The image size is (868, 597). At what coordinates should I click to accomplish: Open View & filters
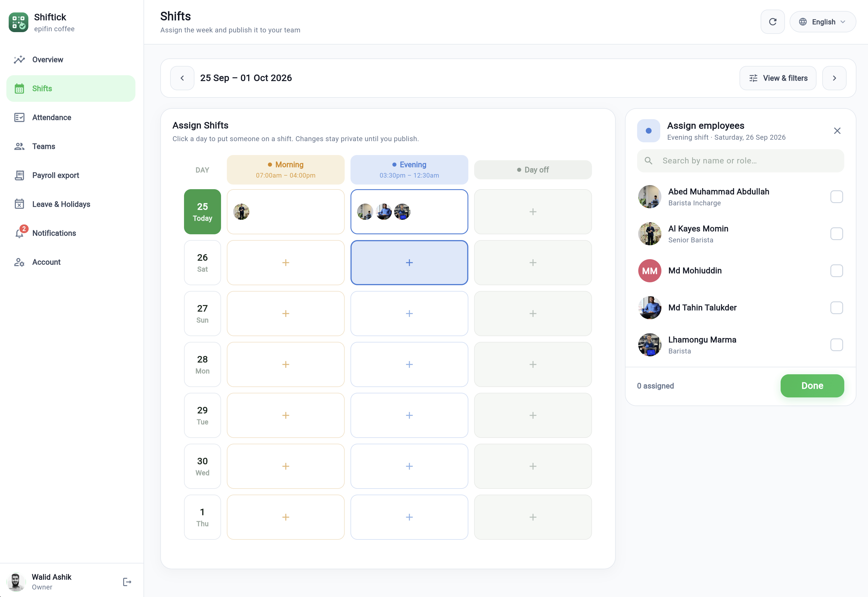(778, 78)
